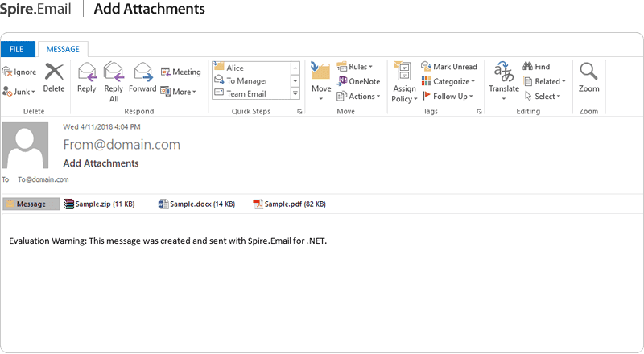644x354 pixels.
Task: Open the Sample.pdf attachment
Action: pyautogui.click(x=290, y=204)
